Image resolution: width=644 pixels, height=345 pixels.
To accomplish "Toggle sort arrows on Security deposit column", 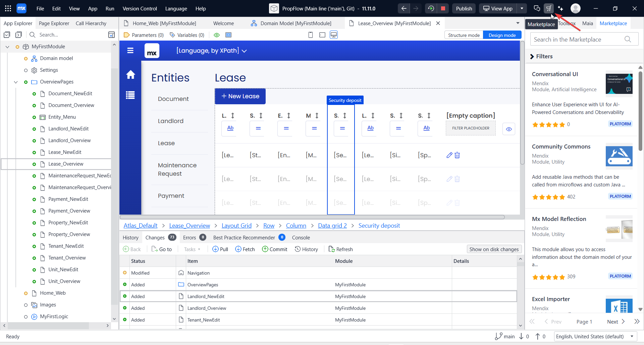I will 344,116.
